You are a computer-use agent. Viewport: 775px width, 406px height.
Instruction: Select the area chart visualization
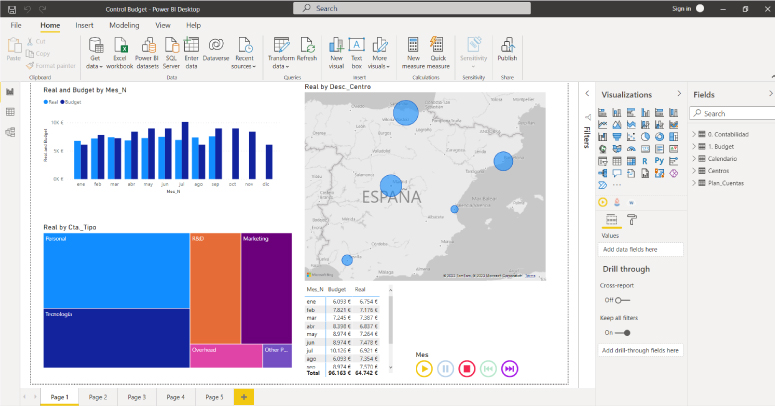617,125
